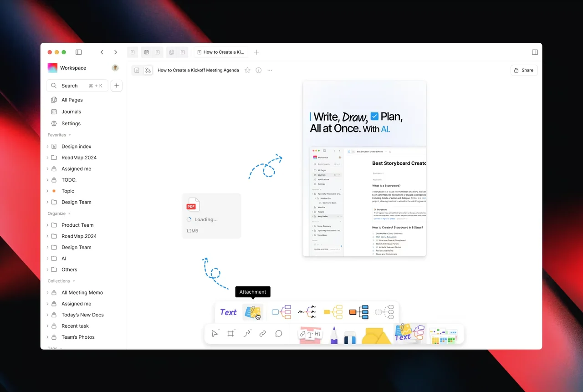Select the 'How to Create a Ki...' tab
Image resolution: width=583 pixels, height=392 pixels.
tap(221, 52)
